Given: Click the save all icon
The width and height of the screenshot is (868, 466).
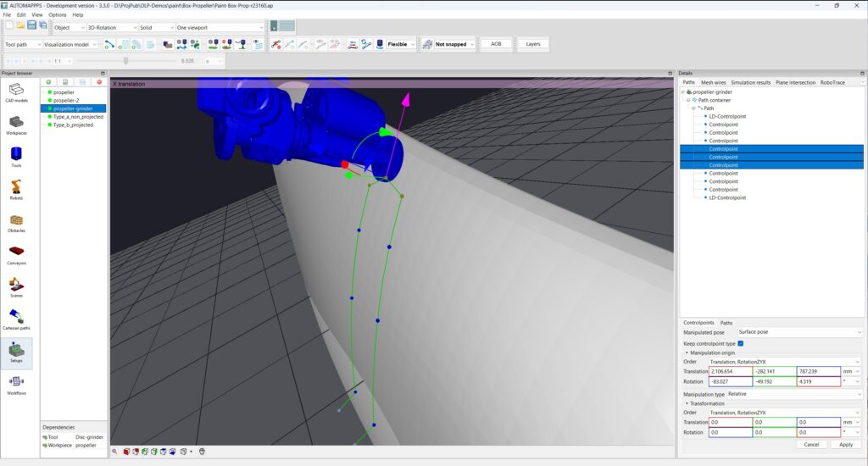Looking at the screenshot, I should pos(42,26).
